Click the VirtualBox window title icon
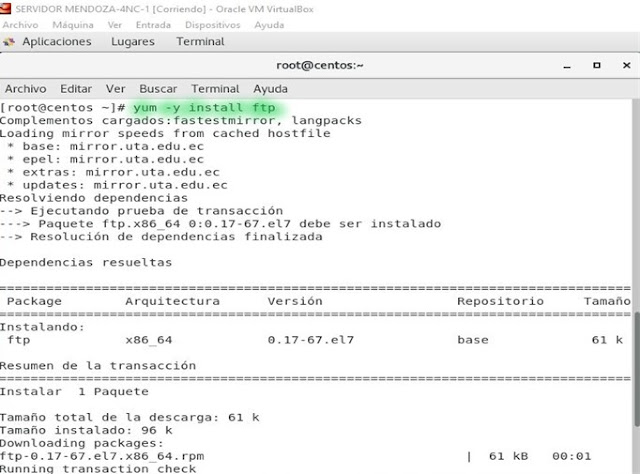640x474 pixels. [6, 8]
